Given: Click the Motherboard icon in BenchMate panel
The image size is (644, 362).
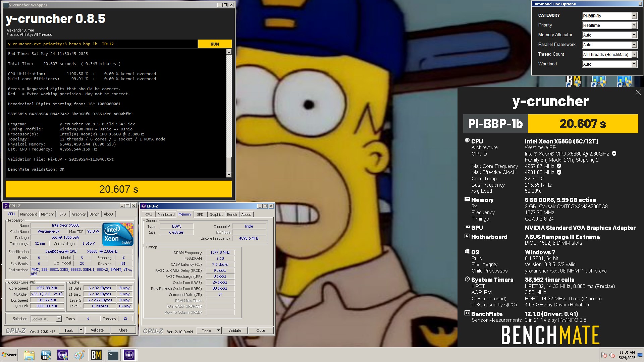Looking at the screenshot, I should tap(467, 236).
